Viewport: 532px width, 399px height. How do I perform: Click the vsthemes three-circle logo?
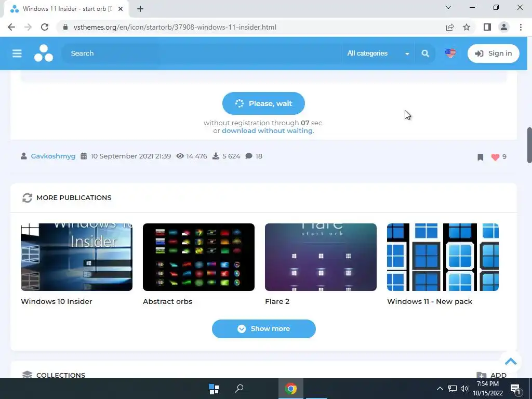(44, 54)
